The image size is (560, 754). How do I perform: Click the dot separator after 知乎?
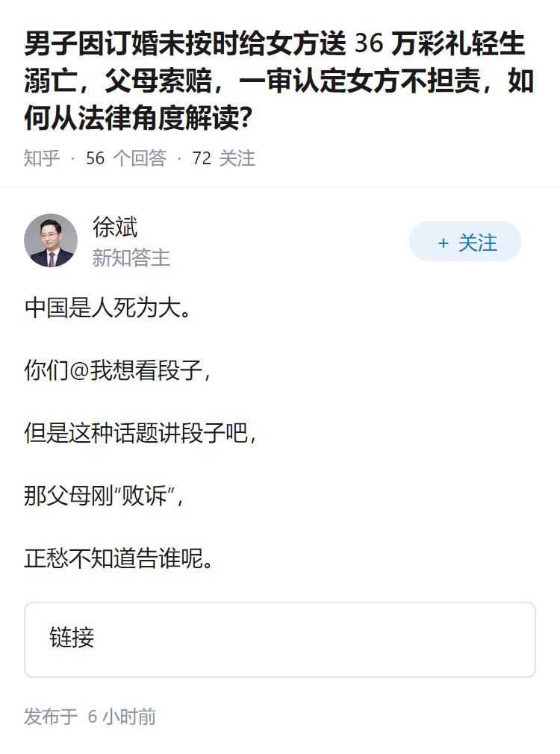click(71, 159)
